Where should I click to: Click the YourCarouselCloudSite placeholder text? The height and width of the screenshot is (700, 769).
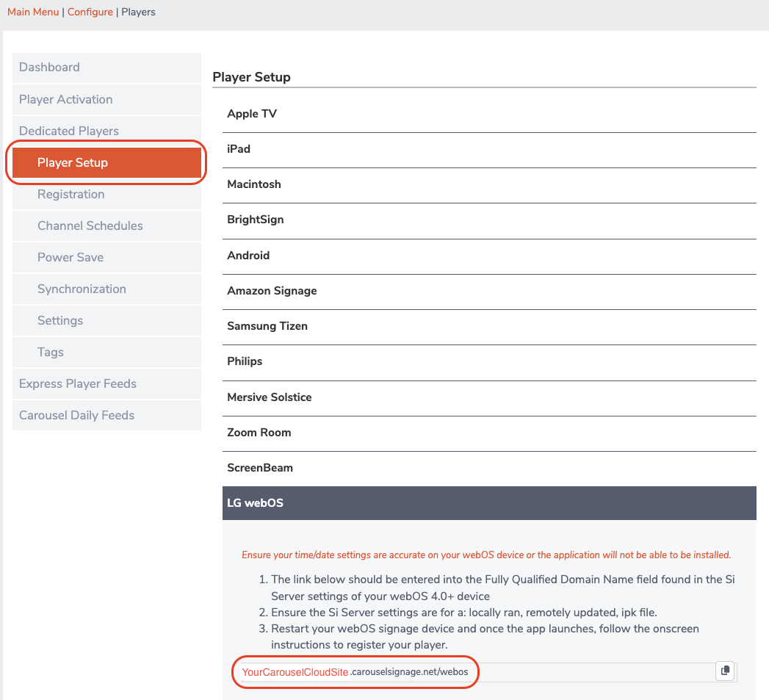[295, 672]
